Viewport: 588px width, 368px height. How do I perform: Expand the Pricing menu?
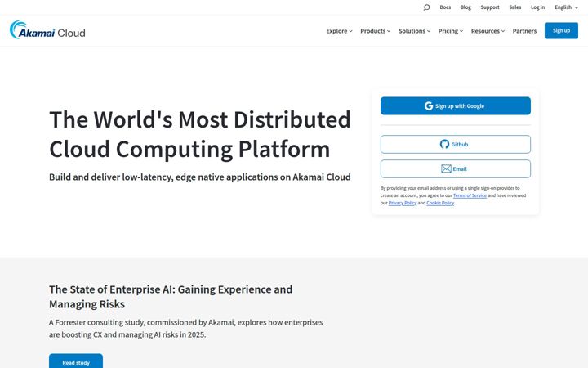[450, 31]
